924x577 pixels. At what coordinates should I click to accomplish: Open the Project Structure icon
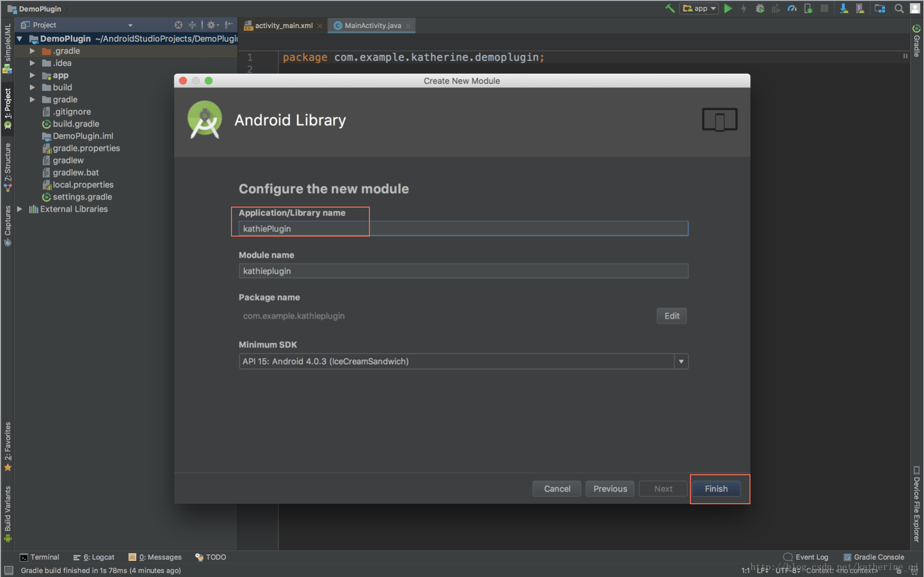point(880,8)
